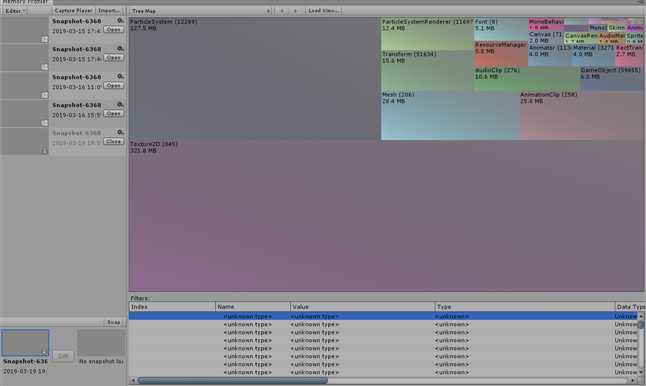Open options gear for snapshot dated 2019-03-16 11:0
Screen dimensions: 646x386
tap(120, 77)
